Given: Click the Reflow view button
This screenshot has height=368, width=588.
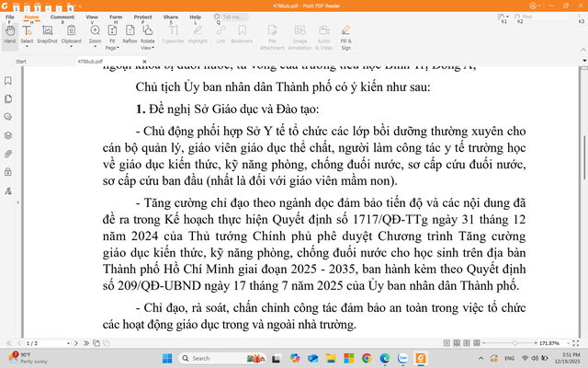Looking at the screenshot, I should 130,35.
